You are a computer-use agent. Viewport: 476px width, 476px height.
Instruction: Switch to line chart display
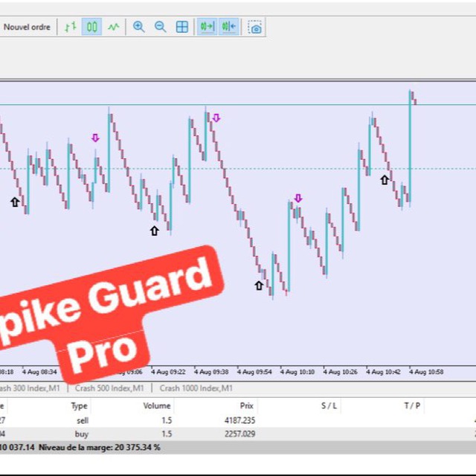click(x=114, y=27)
